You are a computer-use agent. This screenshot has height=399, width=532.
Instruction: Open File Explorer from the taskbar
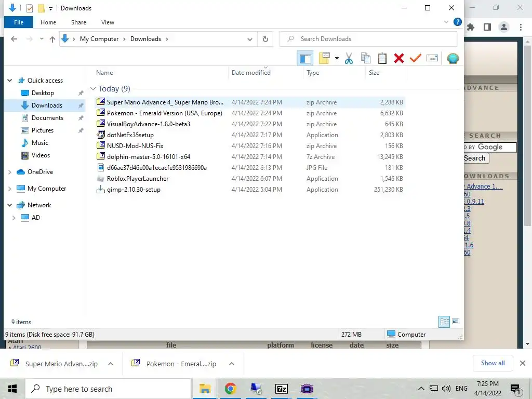pyautogui.click(x=205, y=389)
